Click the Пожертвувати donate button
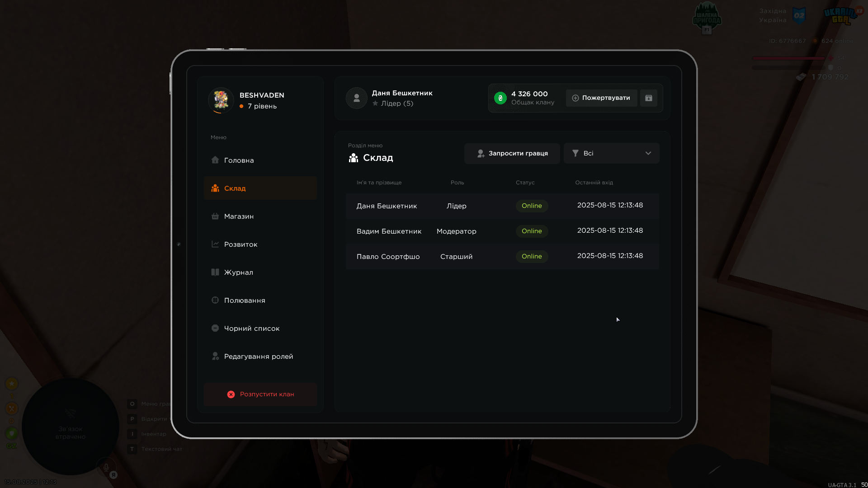This screenshot has width=868, height=488. 601,98
